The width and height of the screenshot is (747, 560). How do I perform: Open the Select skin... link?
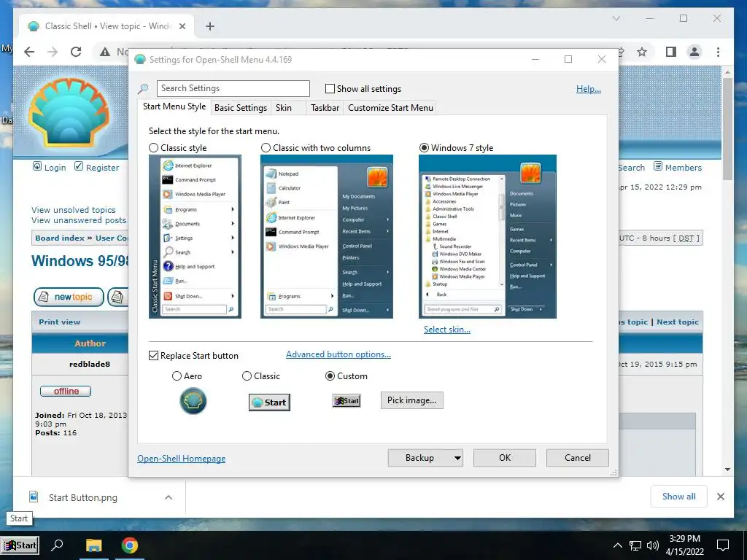tap(447, 330)
